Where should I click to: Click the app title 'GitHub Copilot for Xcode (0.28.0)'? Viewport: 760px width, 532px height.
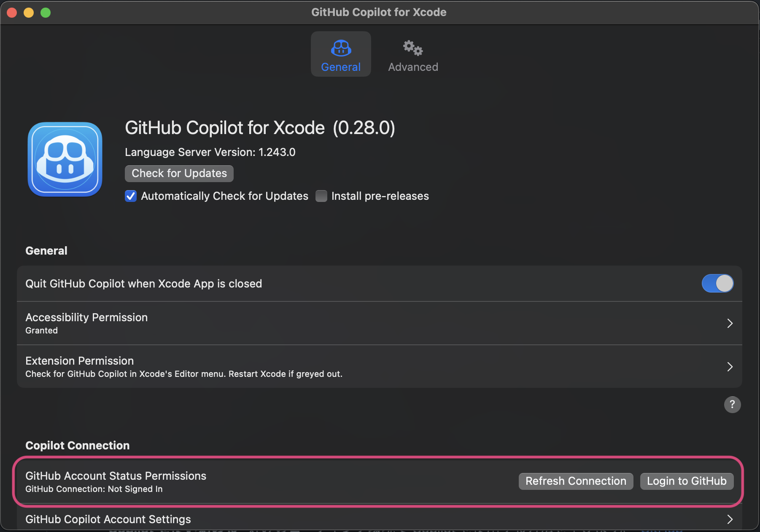260,128
